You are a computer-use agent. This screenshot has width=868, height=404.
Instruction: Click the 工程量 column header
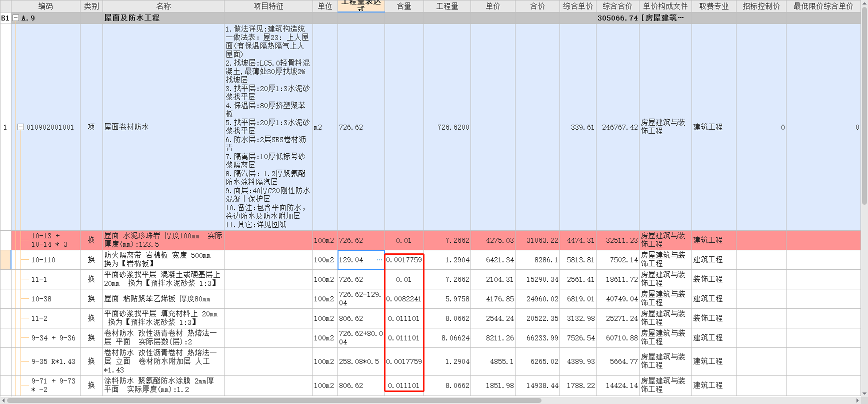coord(447,6)
